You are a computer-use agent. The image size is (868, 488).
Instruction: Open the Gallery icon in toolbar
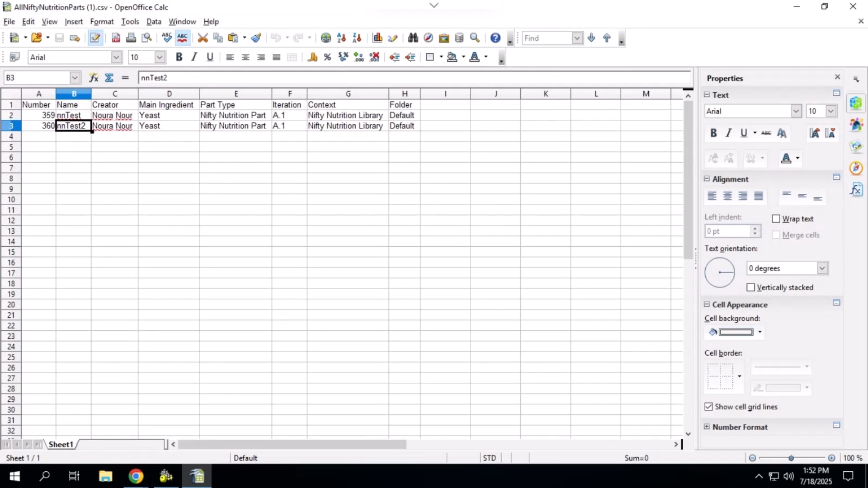pyautogui.click(x=444, y=38)
